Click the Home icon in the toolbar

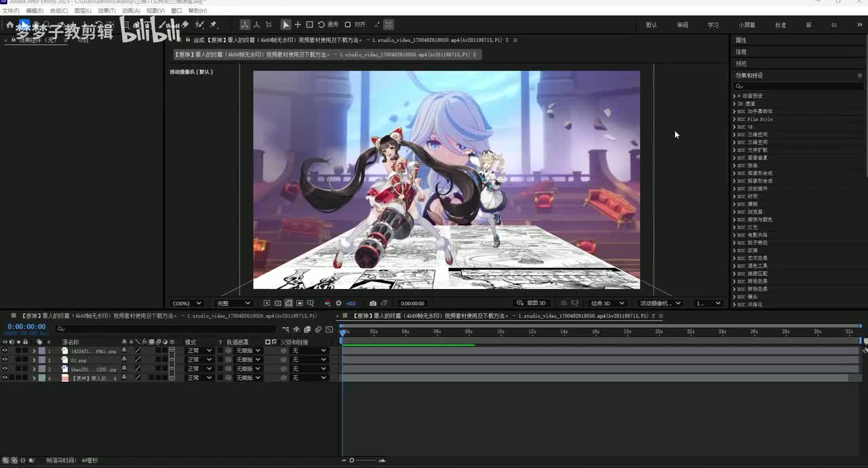pos(9,24)
